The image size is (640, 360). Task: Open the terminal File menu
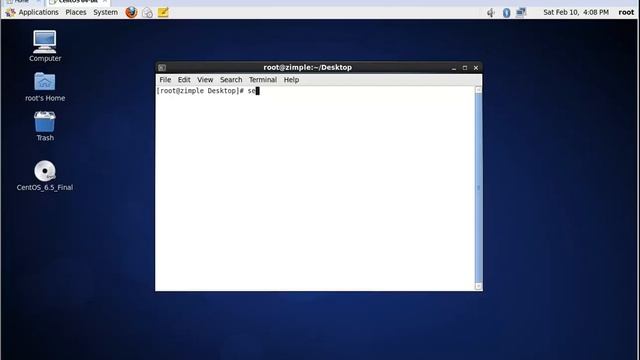coord(165,80)
